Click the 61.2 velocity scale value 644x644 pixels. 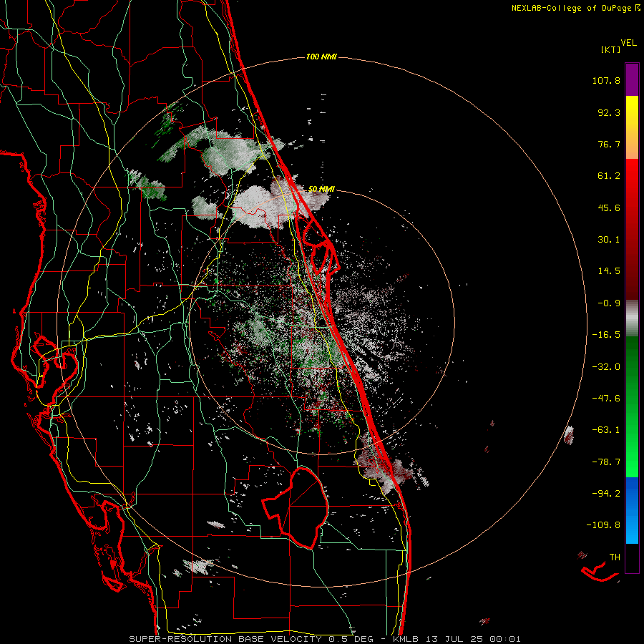(x=609, y=176)
